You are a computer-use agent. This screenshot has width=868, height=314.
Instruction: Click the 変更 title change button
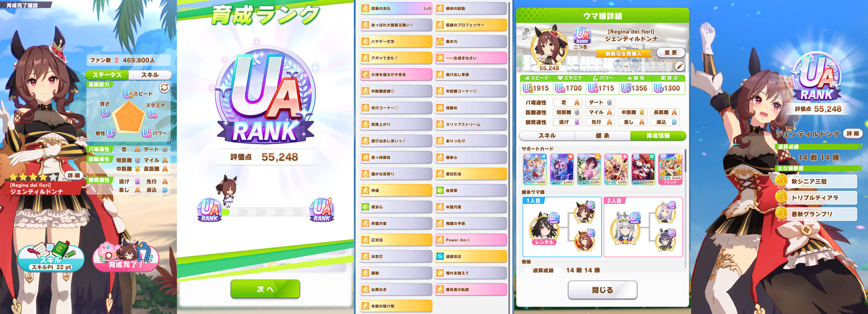pyautogui.click(x=671, y=53)
